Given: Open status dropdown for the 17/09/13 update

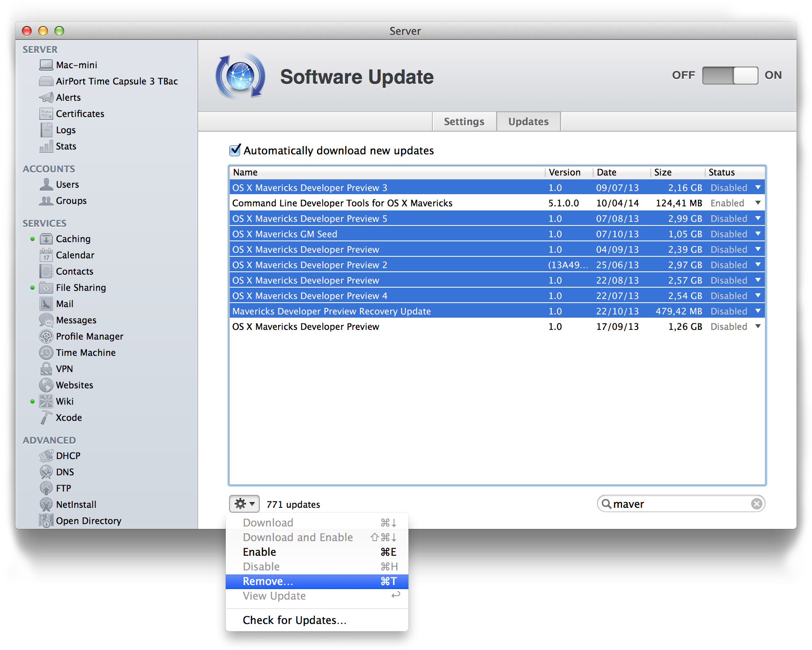Looking at the screenshot, I should pyautogui.click(x=758, y=327).
